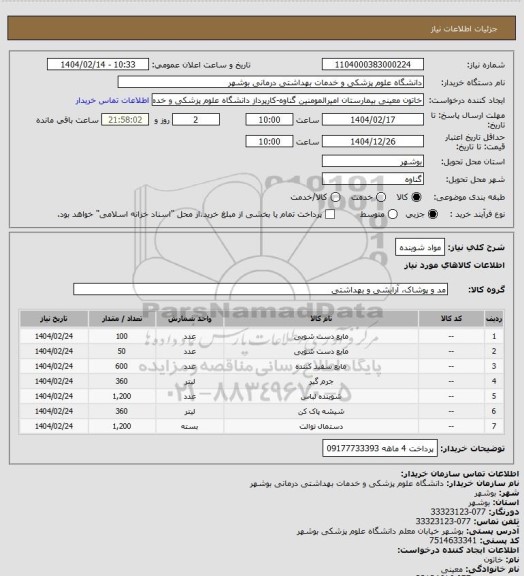Click the announcement date field 1404/02/14 - 10:33
Image resolution: width=524 pixels, height=576 pixels.
(98, 65)
